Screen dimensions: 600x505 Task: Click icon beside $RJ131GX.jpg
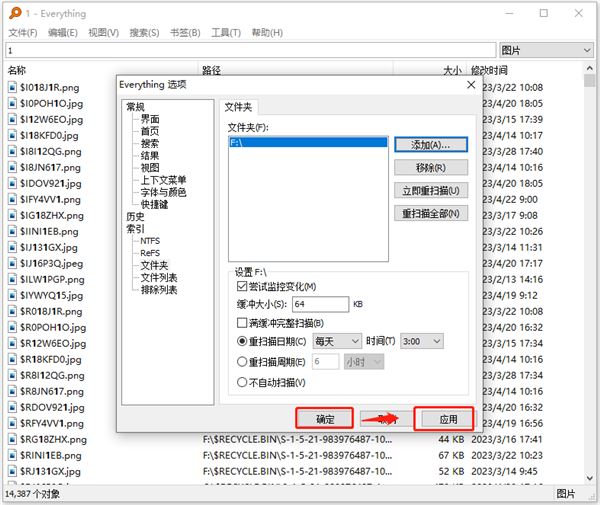coord(13,472)
